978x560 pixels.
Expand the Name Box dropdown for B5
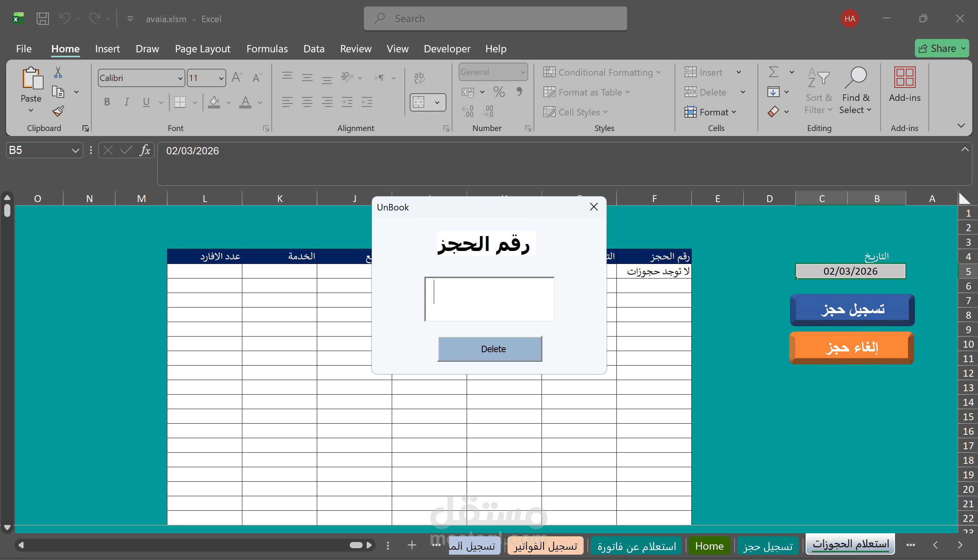click(75, 151)
